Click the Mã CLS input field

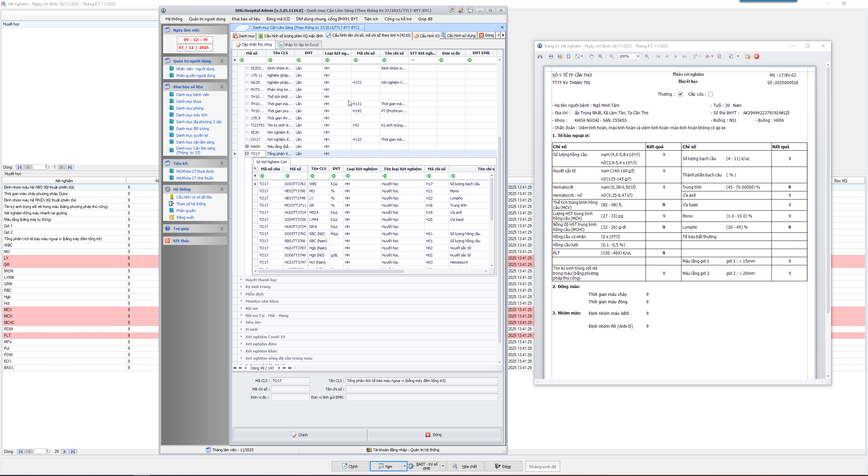pos(290,381)
